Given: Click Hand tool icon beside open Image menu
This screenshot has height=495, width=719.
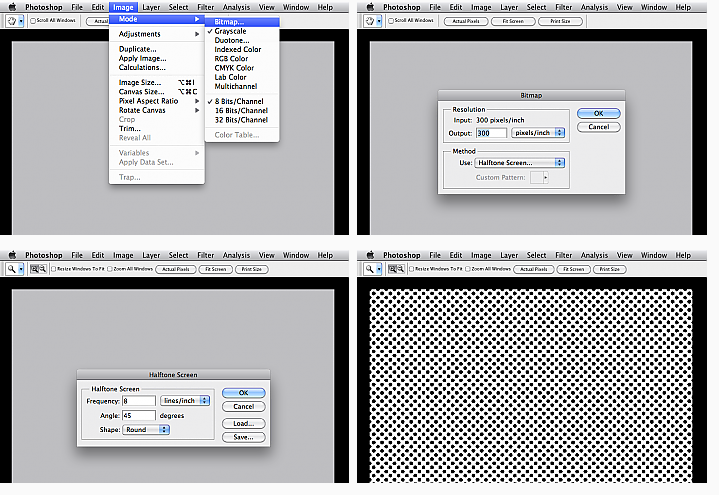Looking at the screenshot, I should pos(11,21).
